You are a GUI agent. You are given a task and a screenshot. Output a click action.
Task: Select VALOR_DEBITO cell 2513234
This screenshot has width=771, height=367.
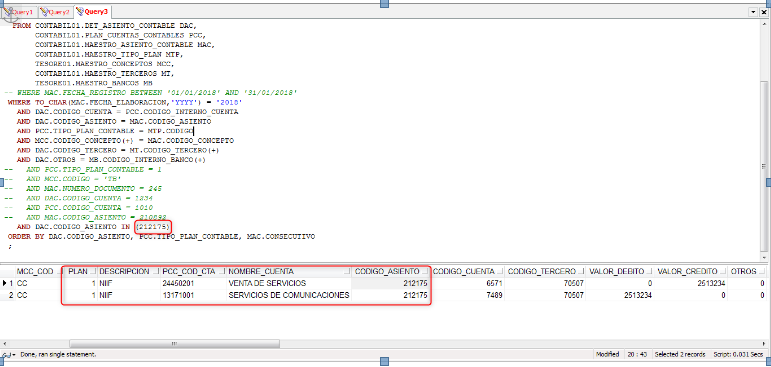coord(620,295)
